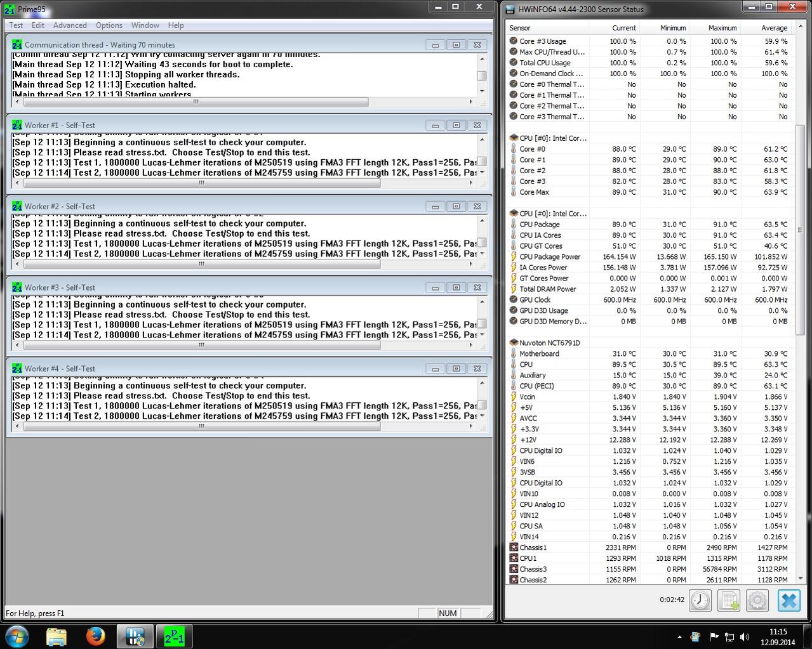Open the Window menu in Prime95

145,25
